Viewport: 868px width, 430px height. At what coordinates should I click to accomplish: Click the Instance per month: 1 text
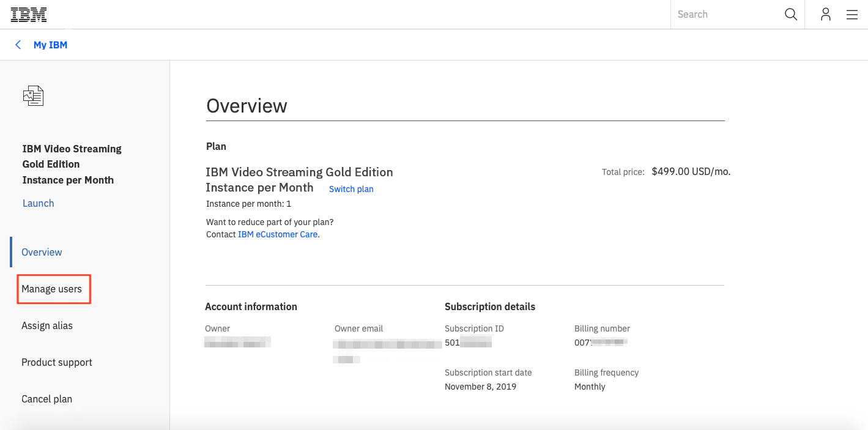[x=248, y=204]
